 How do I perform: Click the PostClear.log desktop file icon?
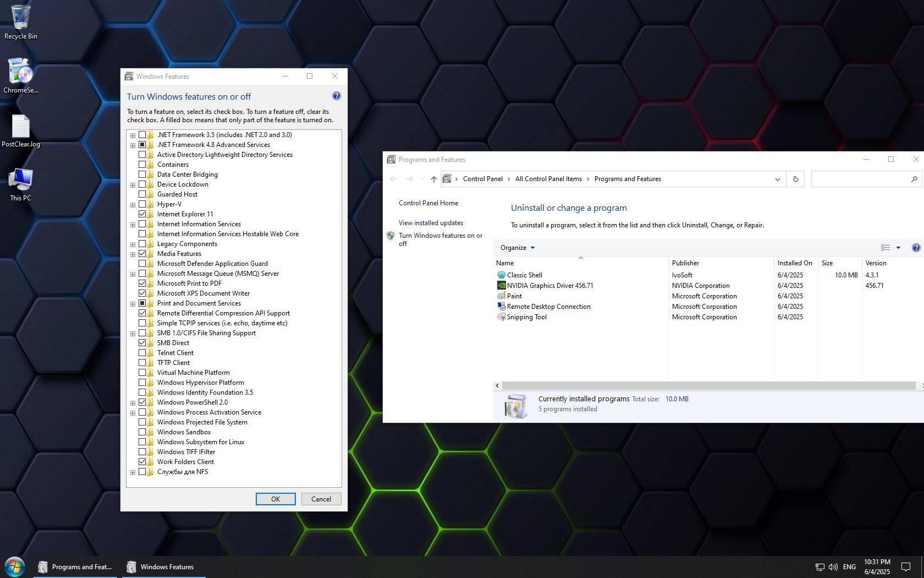click(x=21, y=127)
